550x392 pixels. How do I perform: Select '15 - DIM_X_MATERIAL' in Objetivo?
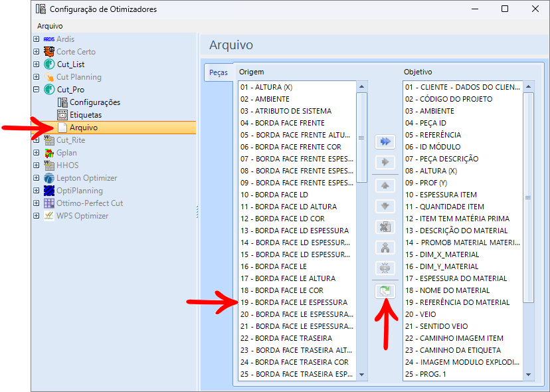[463, 254]
